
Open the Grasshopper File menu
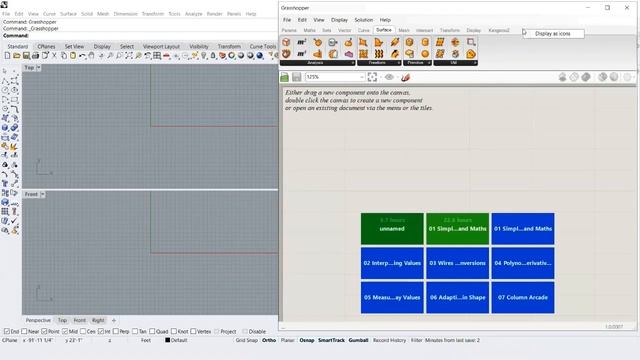click(x=287, y=20)
